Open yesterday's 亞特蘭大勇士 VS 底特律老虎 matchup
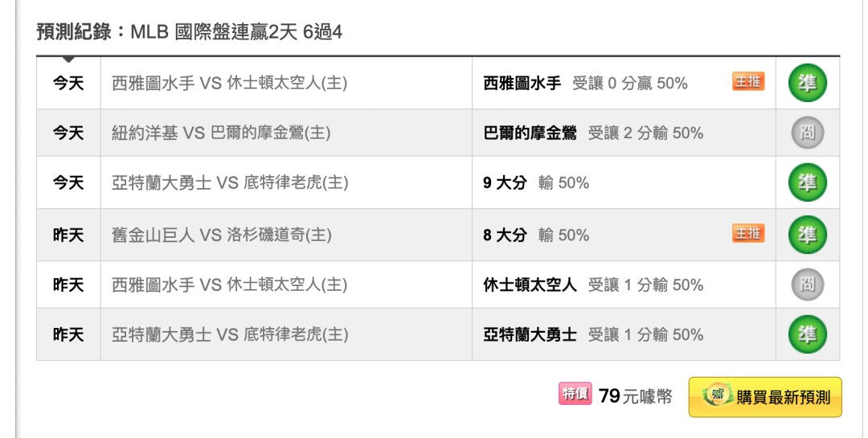This screenshot has width=868, height=438. 230,334
